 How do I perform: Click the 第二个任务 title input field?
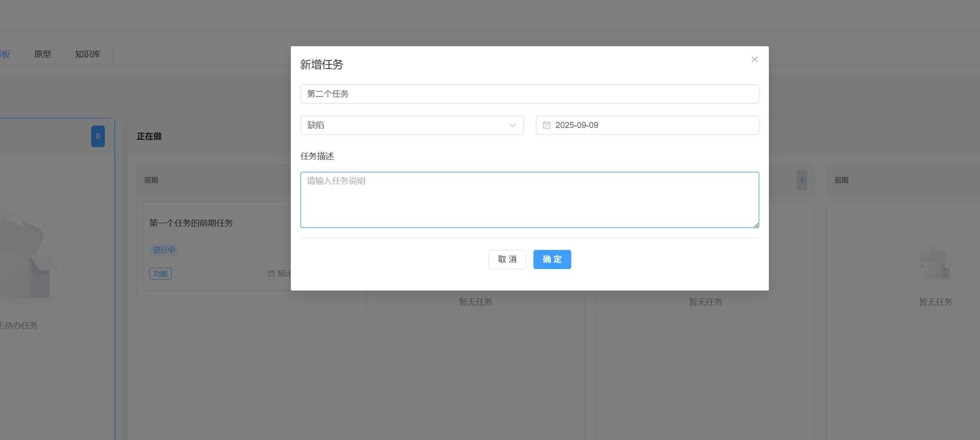(529, 94)
